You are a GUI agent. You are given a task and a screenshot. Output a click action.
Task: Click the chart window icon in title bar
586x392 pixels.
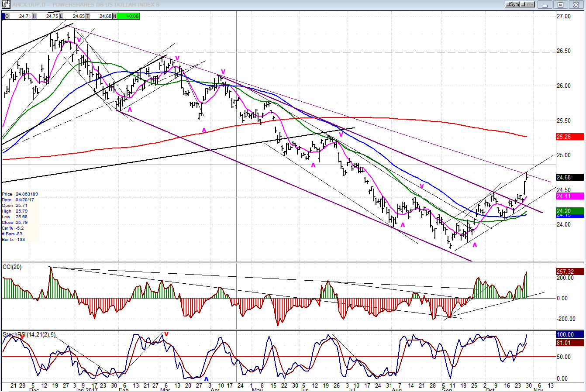tap(5, 4)
